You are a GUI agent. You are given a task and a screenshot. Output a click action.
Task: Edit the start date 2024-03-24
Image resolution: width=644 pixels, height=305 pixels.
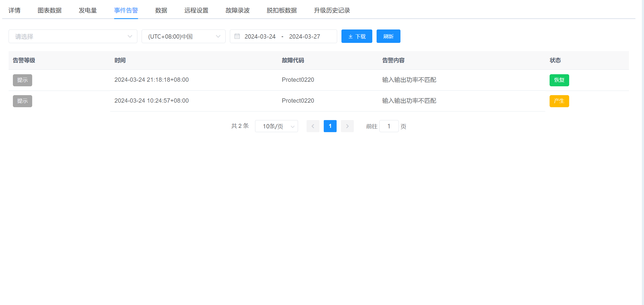(260, 36)
